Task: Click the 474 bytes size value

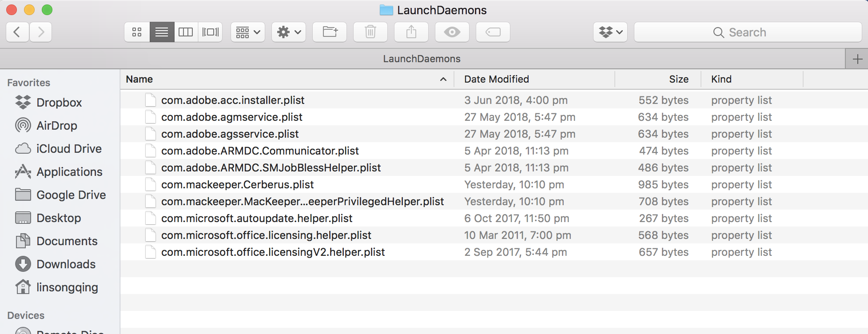Action: point(663,151)
